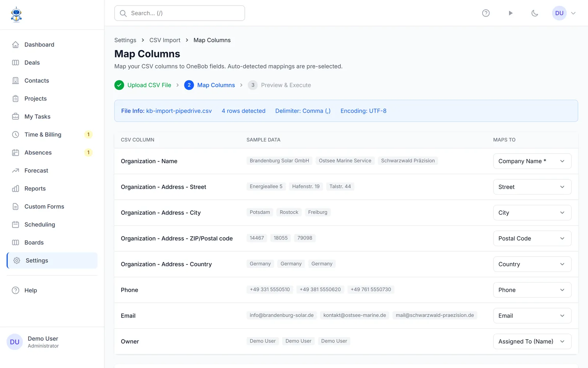Click the magnifier icon in search box
Viewport: 588px width, 368px height.
point(123,13)
